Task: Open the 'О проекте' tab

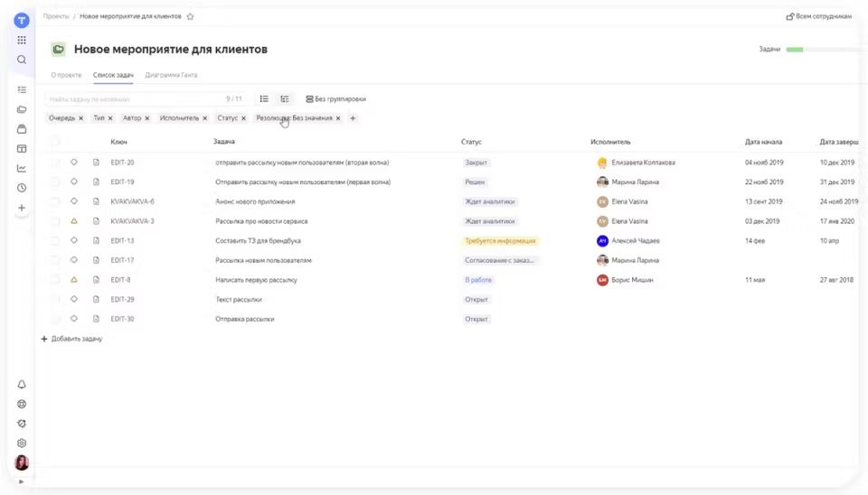Action: click(x=66, y=75)
